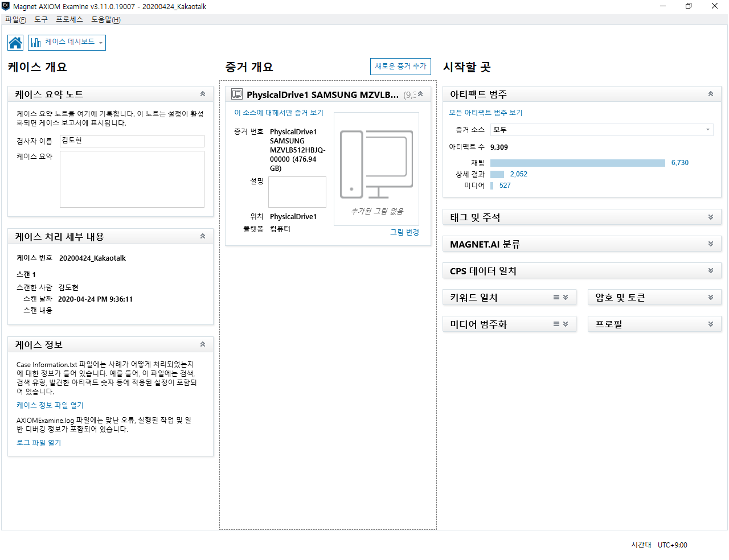Image resolution: width=729 pixels, height=560 pixels.
Task: Click scan date 2020-04-24 PM 9:36:11
Action: pos(96,299)
